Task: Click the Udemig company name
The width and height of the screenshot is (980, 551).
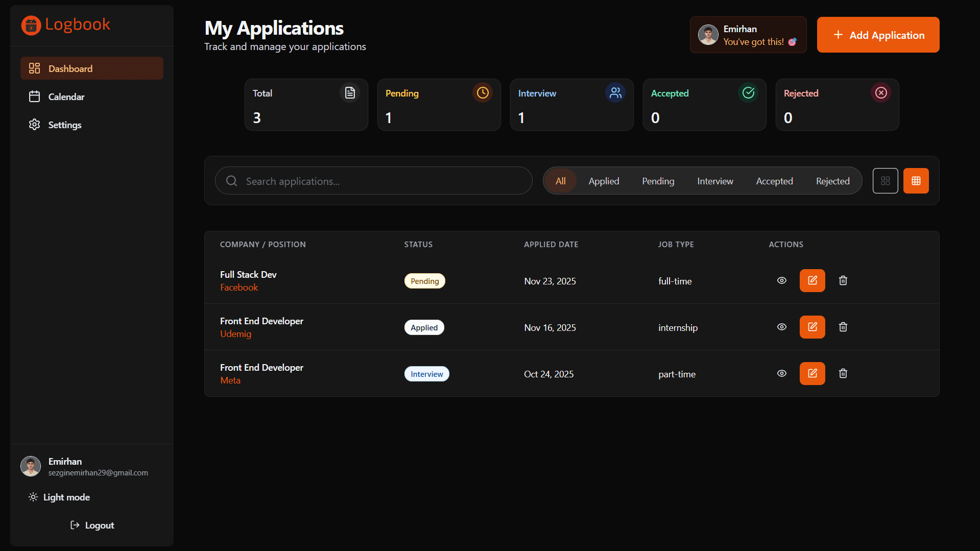Action: tap(235, 334)
